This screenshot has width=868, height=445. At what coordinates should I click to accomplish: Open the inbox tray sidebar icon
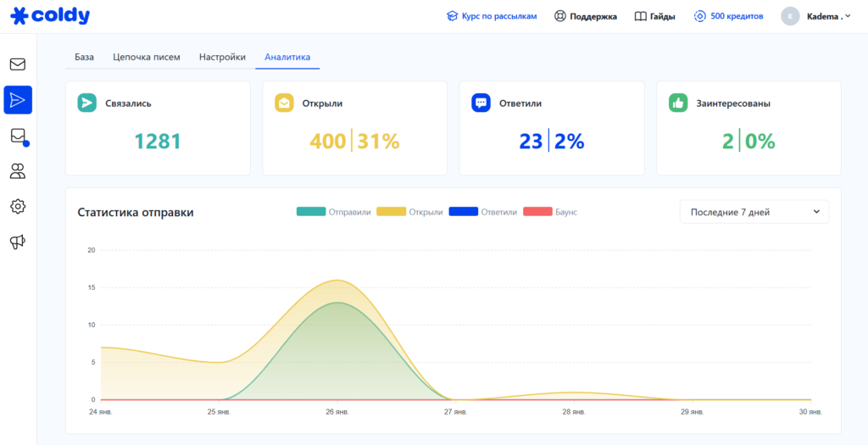pos(17,136)
